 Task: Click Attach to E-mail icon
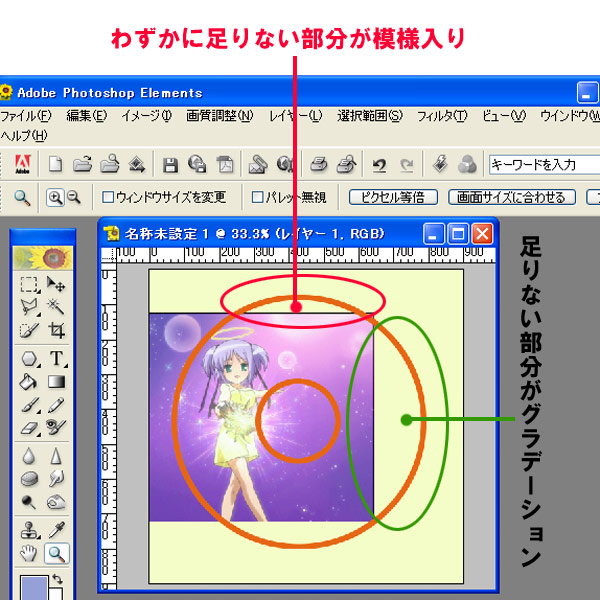pyautogui.click(x=258, y=165)
